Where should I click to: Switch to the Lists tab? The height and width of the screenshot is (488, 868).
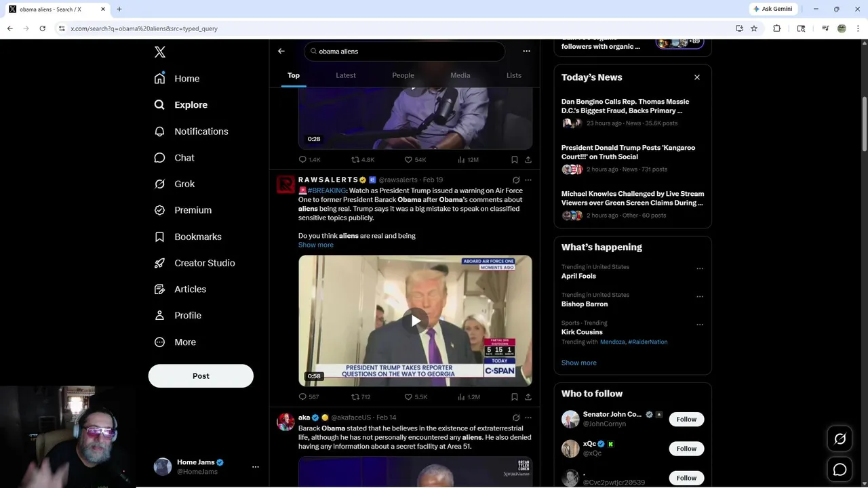click(514, 75)
